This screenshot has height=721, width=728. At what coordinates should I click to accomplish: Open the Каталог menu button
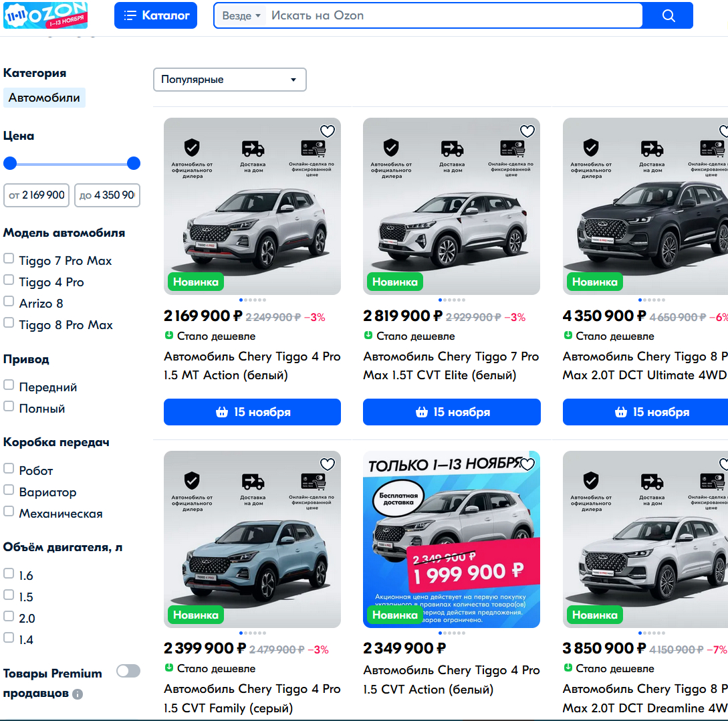(156, 15)
